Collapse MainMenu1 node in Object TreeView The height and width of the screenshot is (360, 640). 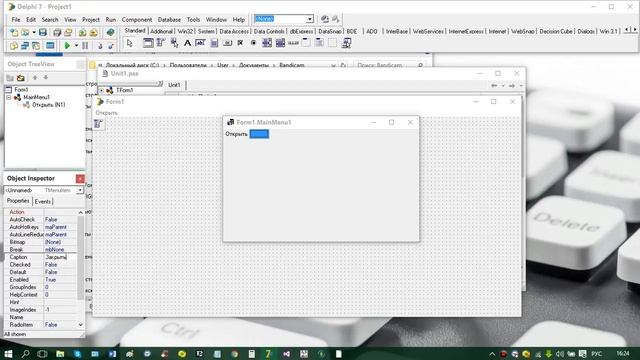click(x=9, y=97)
